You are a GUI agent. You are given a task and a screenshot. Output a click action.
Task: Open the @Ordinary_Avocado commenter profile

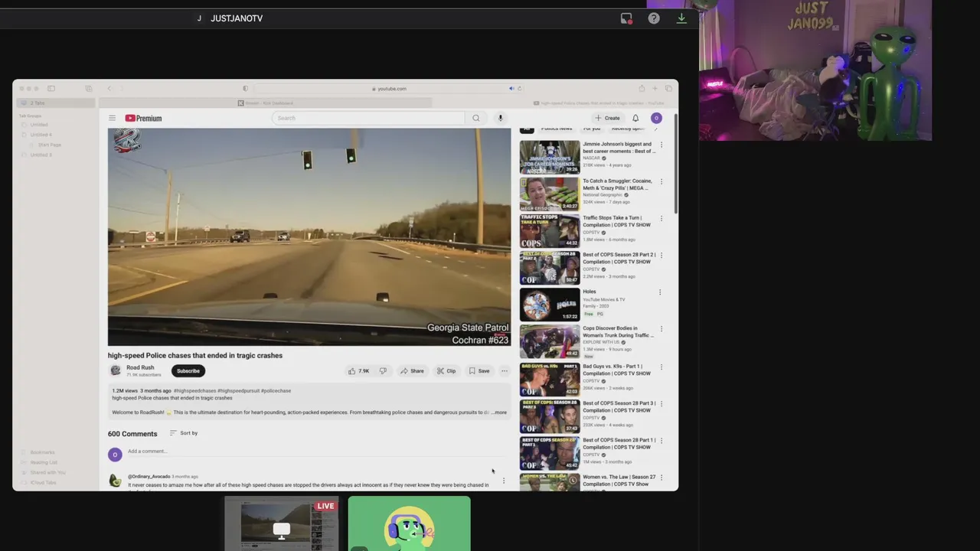click(x=149, y=477)
